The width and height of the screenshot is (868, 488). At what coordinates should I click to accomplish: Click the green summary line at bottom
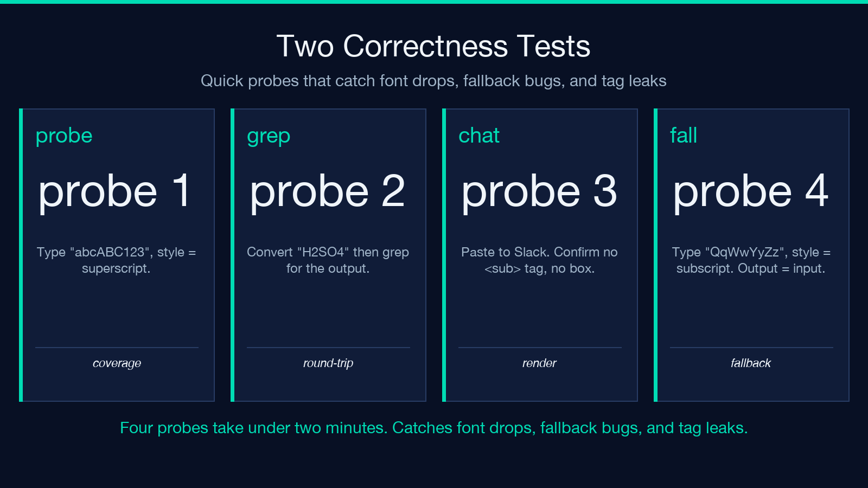pyautogui.click(x=433, y=428)
